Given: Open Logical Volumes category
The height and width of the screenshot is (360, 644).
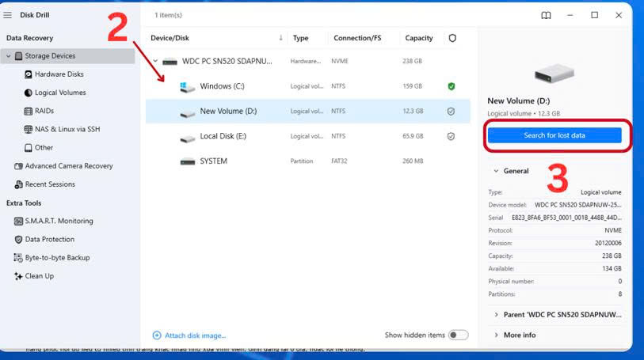Looking at the screenshot, I should point(60,93).
